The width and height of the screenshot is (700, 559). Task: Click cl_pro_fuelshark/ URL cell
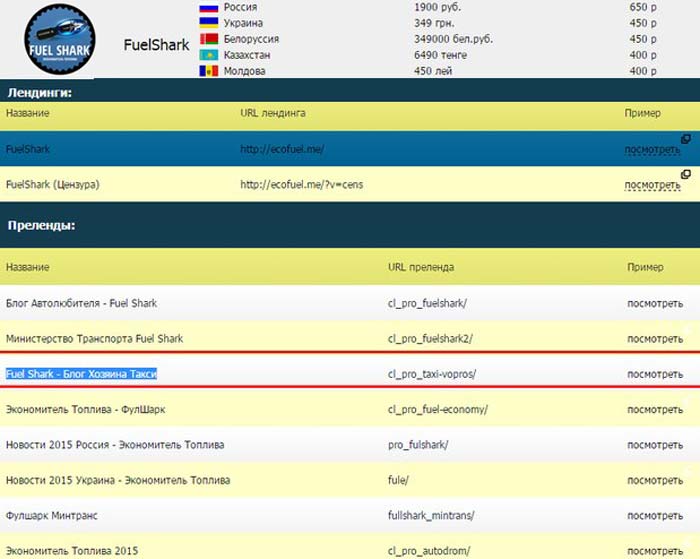427,304
